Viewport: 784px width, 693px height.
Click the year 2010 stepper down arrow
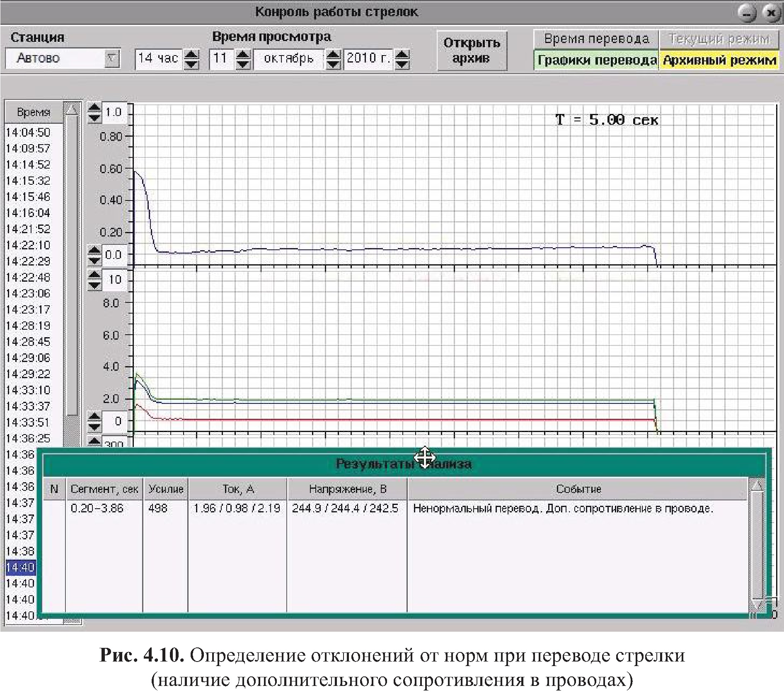(x=402, y=64)
